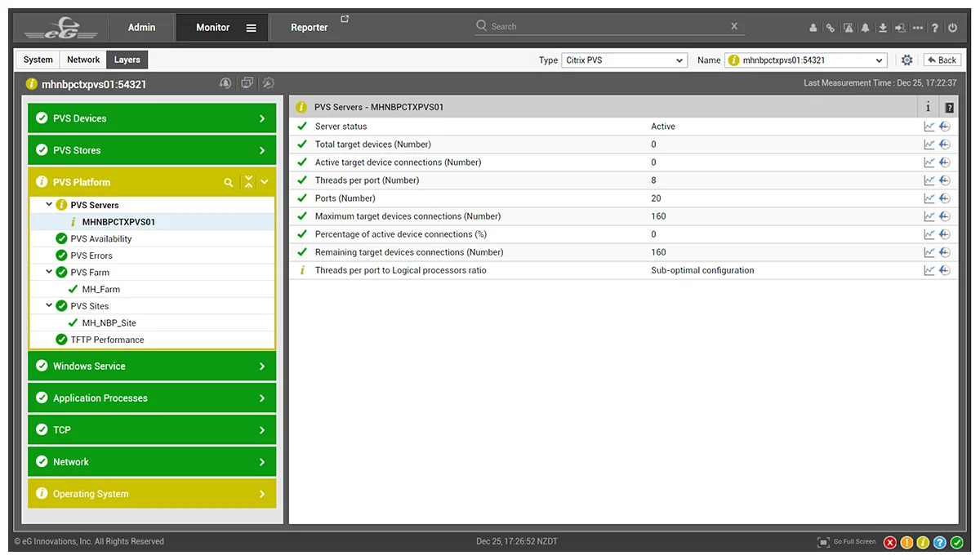980x560 pixels.
Task: Click the orange major status filter icon
Action: tap(906, 542)
